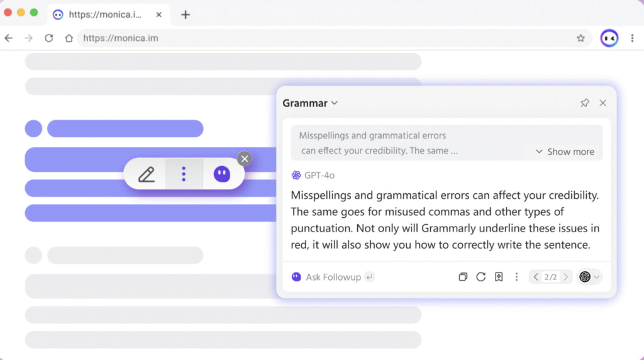Pin the Grammar panel
Viewport: 644px width, 360px height.
[584, 103]
